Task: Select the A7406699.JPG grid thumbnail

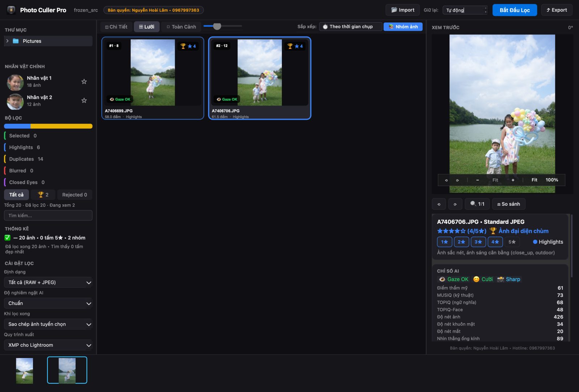Action: (153, 78)
